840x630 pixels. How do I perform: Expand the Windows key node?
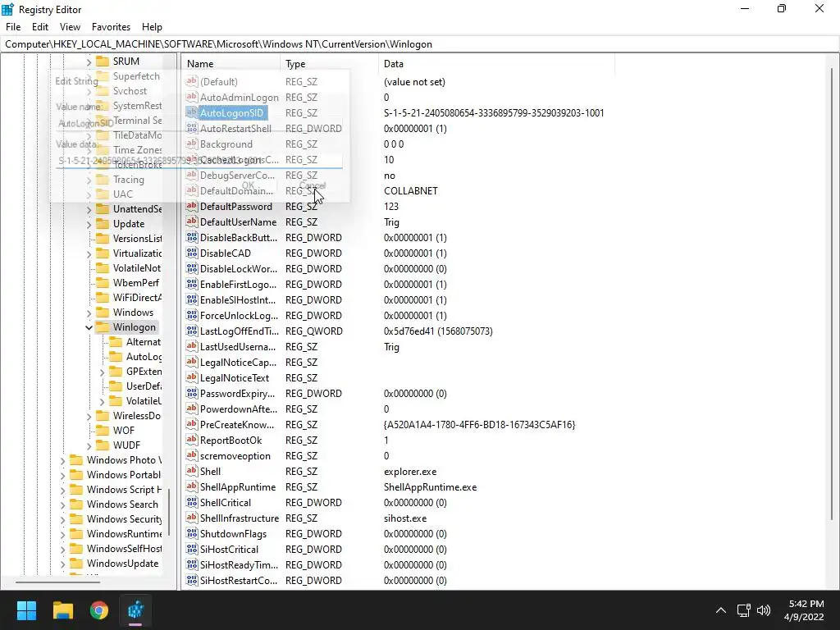pos(89,313)
